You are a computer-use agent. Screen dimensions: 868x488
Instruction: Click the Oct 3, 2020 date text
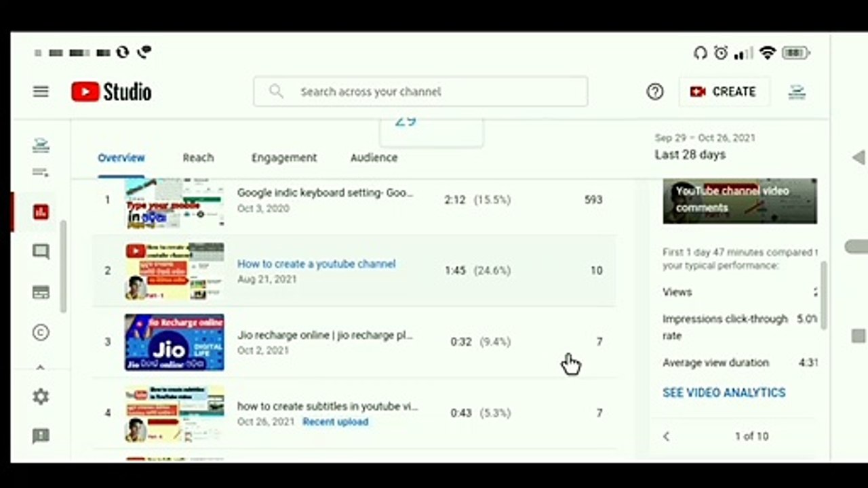[x=263, y=208]
